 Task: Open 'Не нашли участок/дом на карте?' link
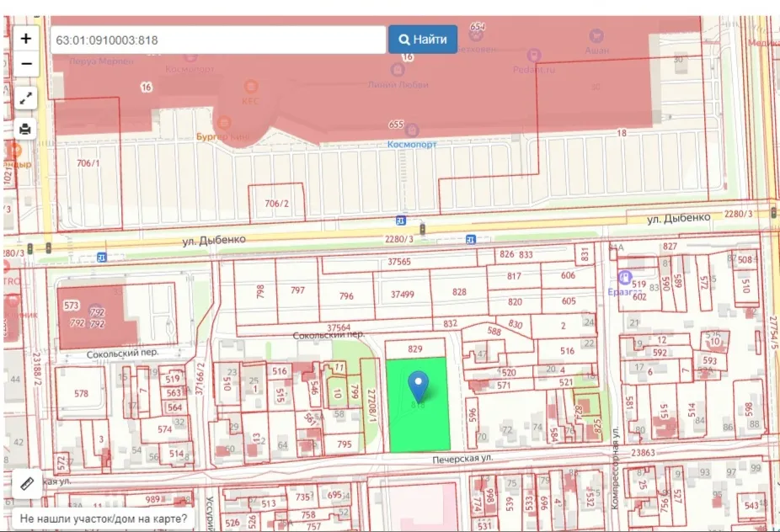(104, 519)
